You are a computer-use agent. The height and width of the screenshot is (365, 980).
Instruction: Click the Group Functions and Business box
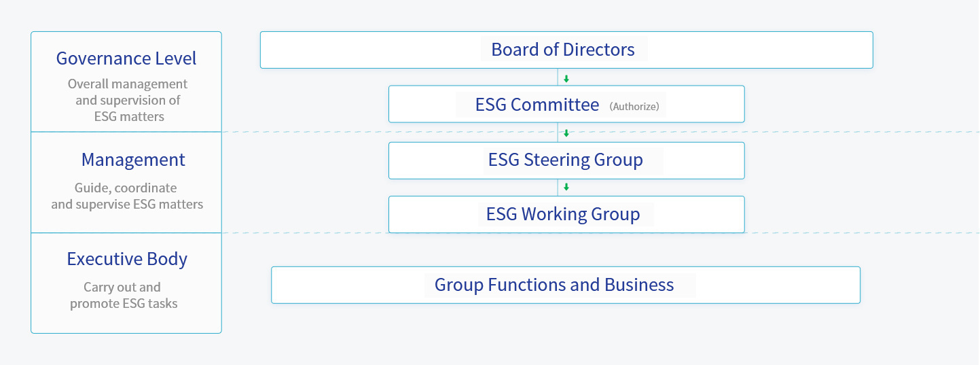(x=566, y=285)
